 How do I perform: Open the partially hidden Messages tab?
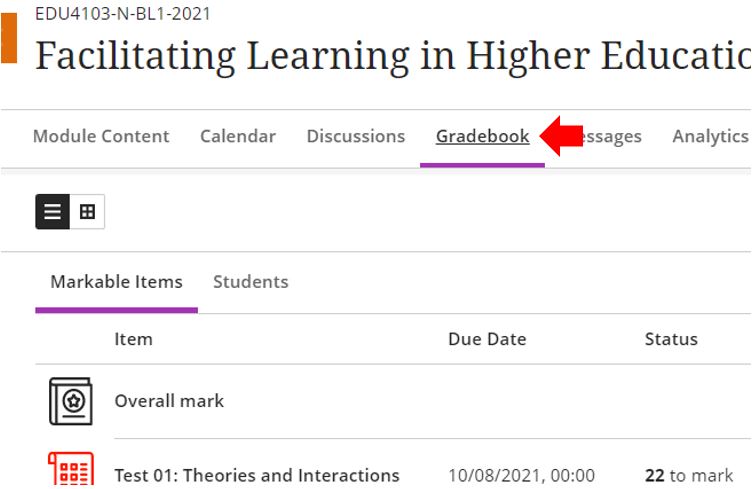[x=612, y=137]
